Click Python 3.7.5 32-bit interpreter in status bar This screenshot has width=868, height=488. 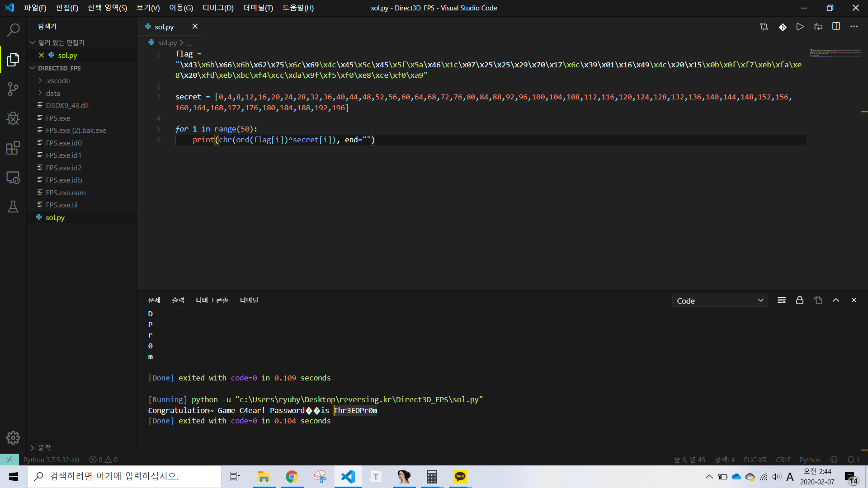(52, 460)
